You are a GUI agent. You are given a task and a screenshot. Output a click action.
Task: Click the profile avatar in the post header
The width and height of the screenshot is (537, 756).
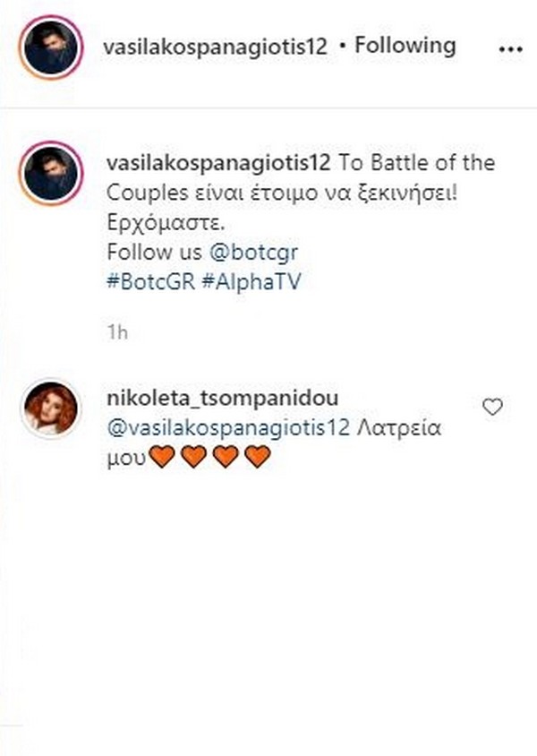tap(51, 47)
